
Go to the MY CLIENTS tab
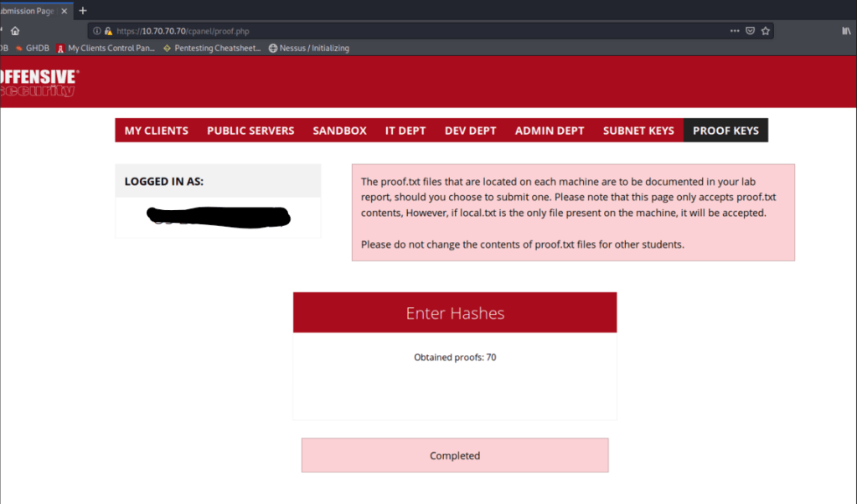[x=156, y=131]
